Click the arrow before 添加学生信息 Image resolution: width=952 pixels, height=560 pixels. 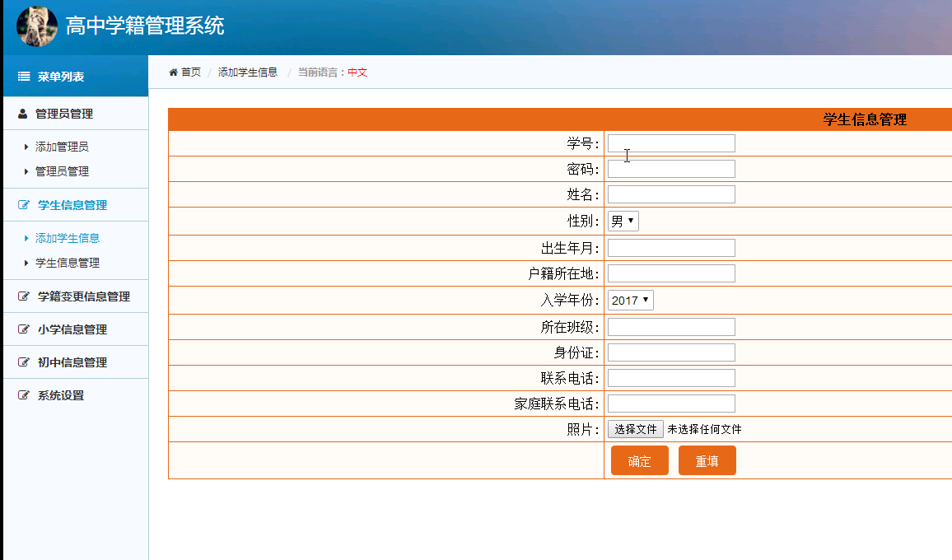(x=26, y=238)
